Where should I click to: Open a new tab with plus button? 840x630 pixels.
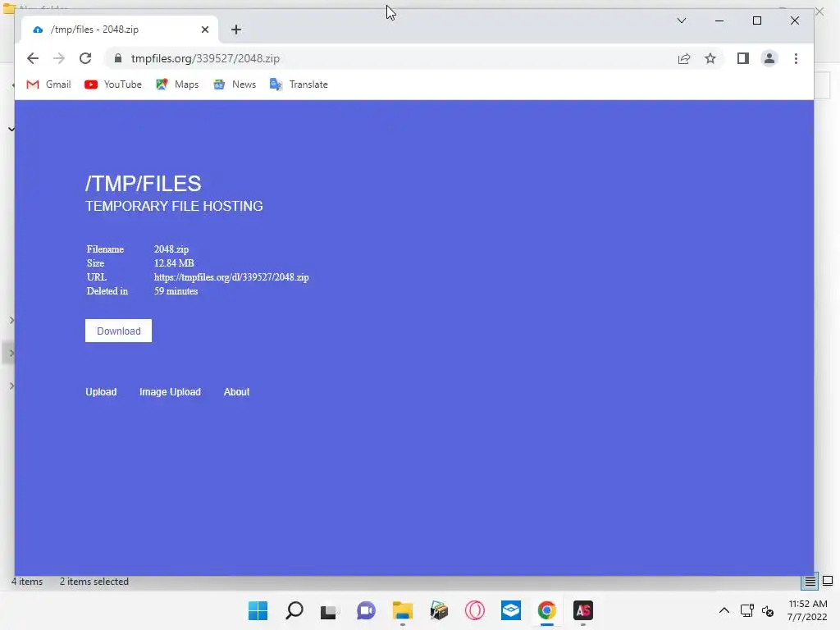click(236, 30)
